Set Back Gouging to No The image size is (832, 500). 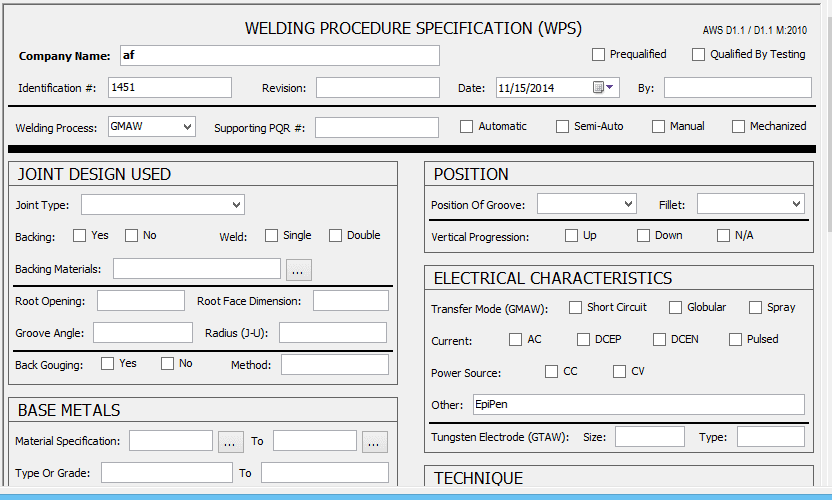click(x=167, y=364)
